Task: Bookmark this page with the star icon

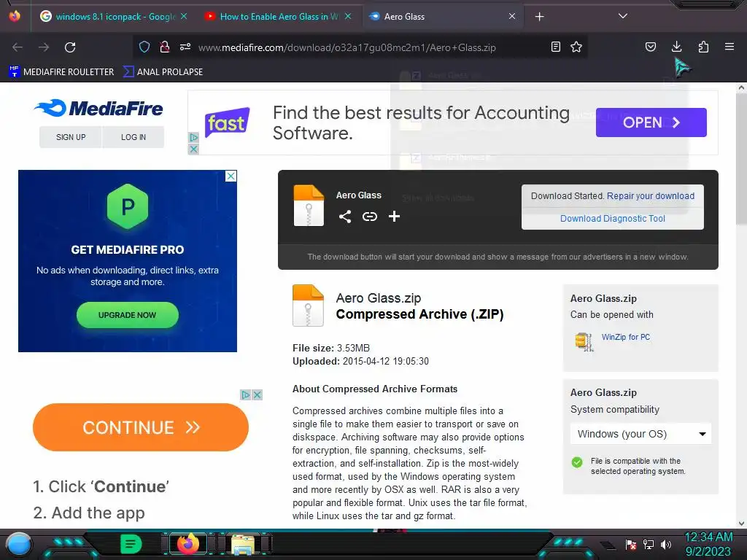Action: [x=576, y=47]
